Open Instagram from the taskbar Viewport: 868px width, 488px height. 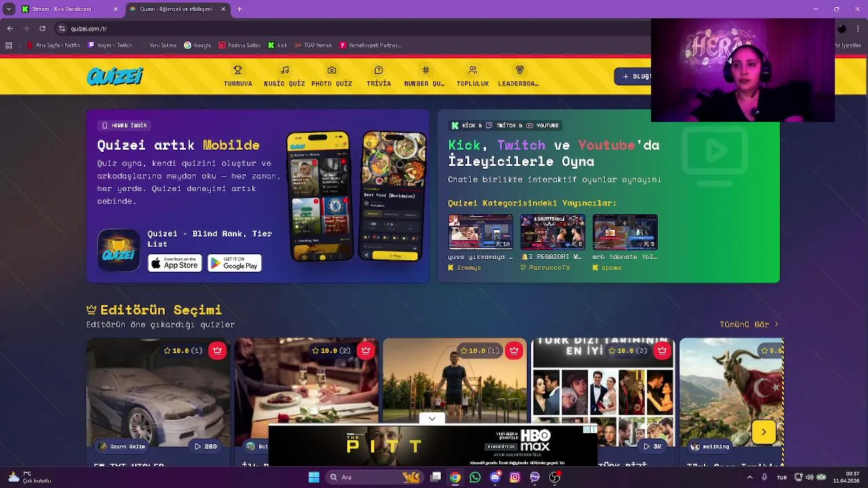(515, 477)
